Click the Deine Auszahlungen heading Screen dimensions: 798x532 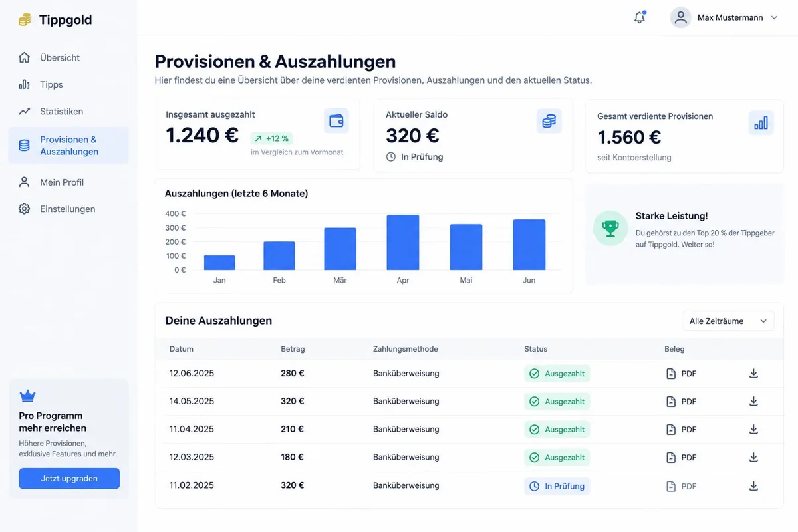coord(219,321)
